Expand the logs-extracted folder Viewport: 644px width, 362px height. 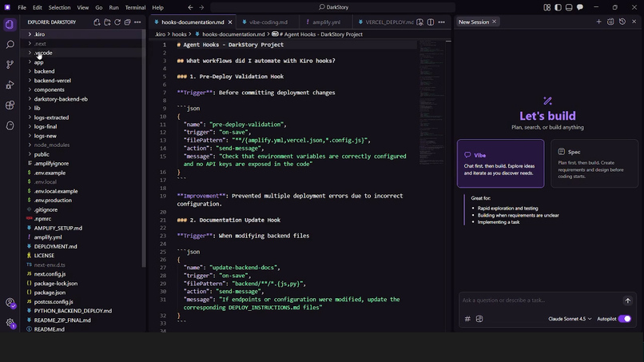[x=82, y=117]
